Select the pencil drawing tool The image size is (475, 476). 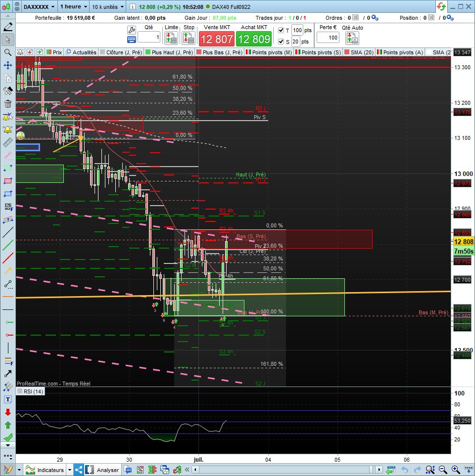pos(8,27)
